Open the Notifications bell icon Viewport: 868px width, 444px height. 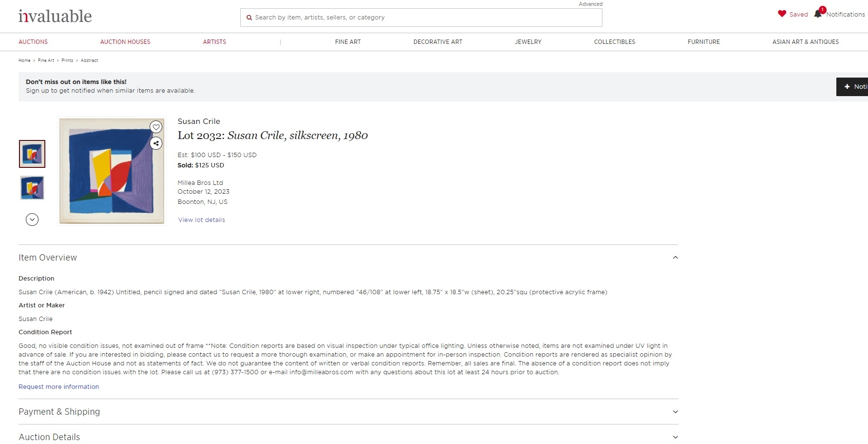(x=818, y=13)
